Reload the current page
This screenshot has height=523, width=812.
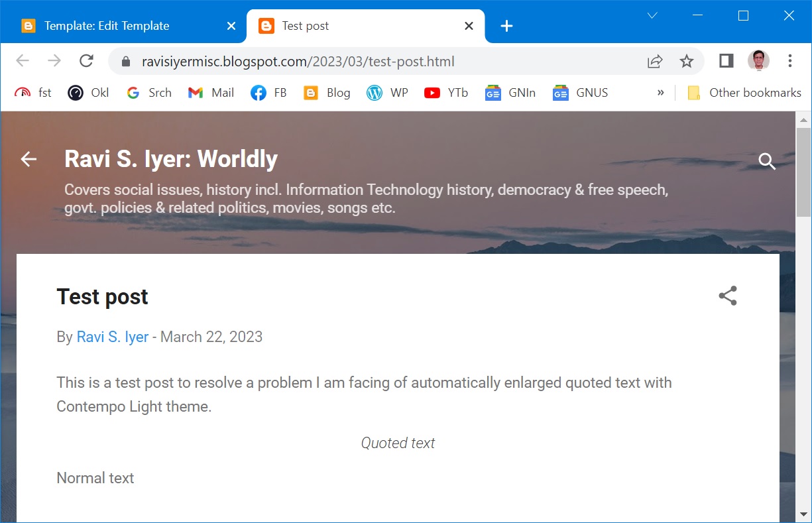click(86, 61)
